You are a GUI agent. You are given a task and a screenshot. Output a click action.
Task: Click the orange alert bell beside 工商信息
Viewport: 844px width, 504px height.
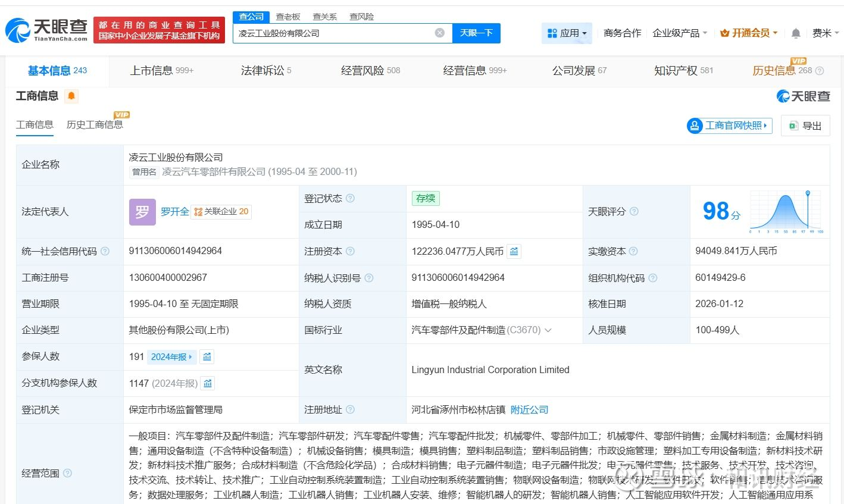pyautogui.click(x=71, y=96)
